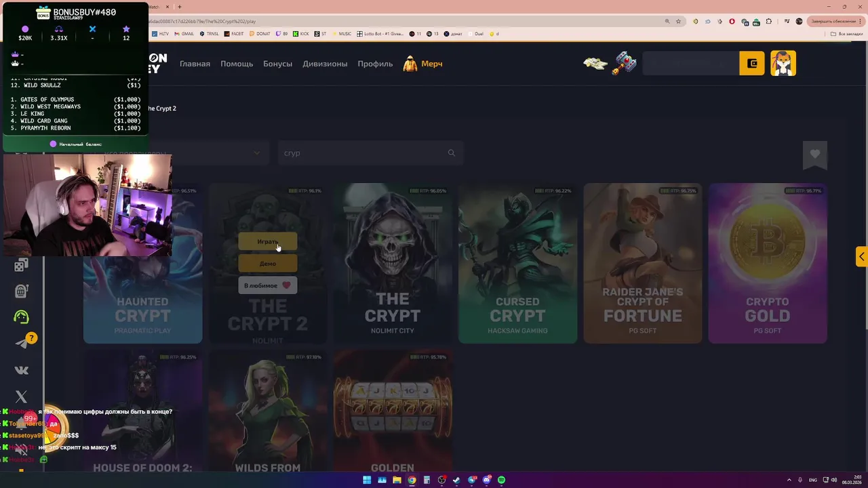Image resolution: width=868 pixels, height=488 pixels.
Task: Click the header balance field
Action: point(690,63)
